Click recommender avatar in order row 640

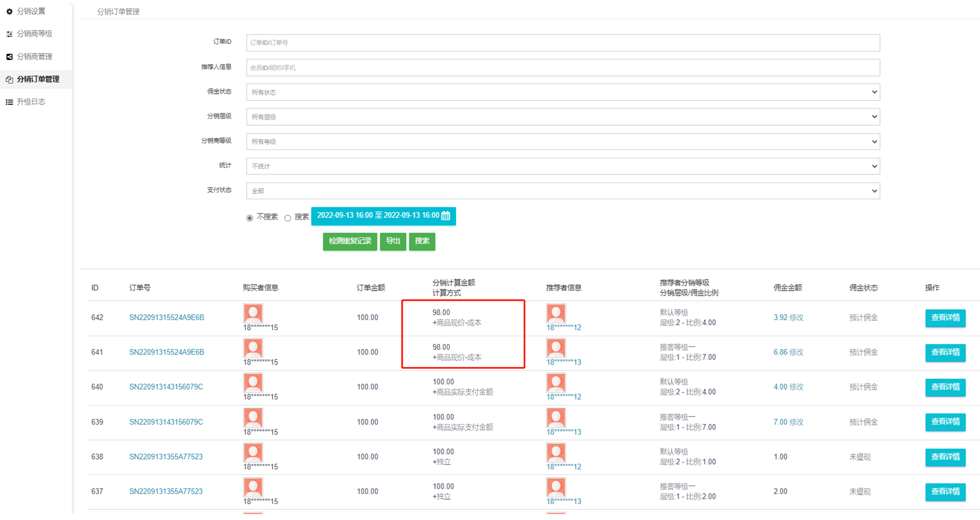point(556,382)
